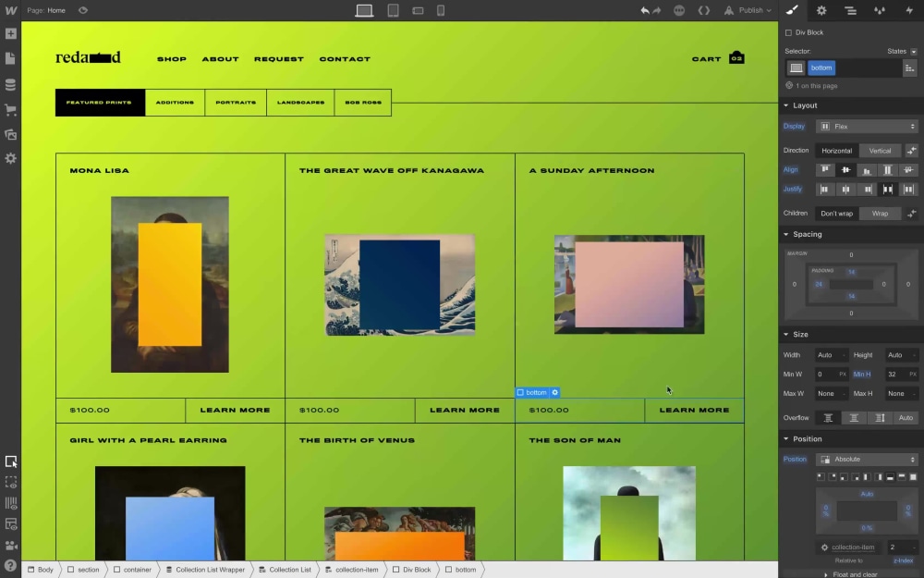Select bottom position preset icon
The height and width of the screenshot is (578, 924).
pos(890,476)
